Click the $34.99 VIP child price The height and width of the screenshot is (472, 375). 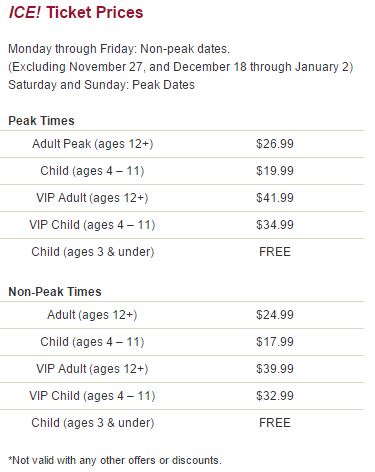275,225
